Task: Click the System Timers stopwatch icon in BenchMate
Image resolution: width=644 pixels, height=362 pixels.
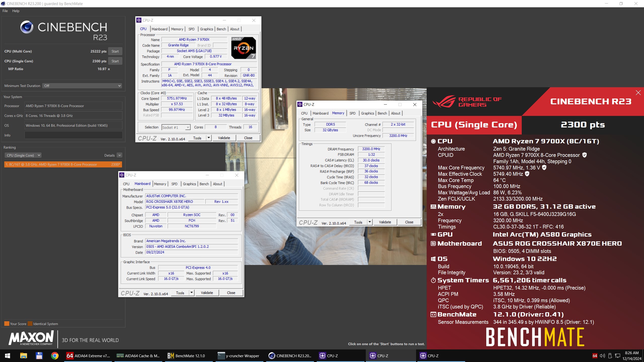Action: pos(433,280)
